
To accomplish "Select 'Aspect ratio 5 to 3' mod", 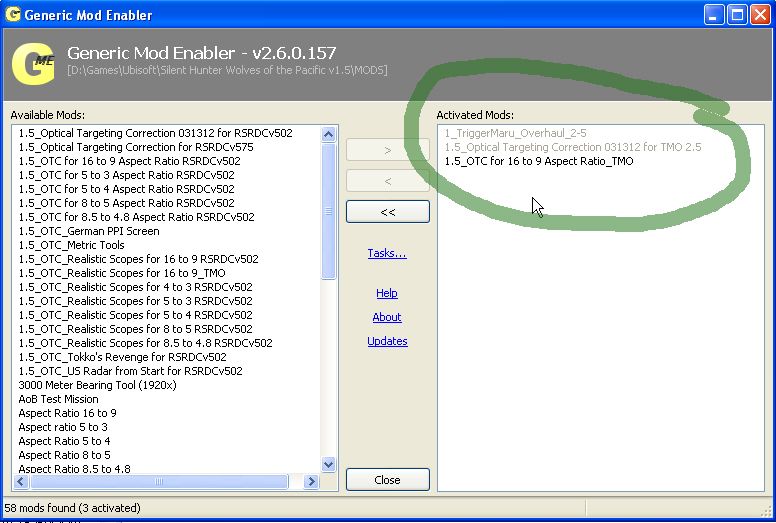I will [x=63, y=427].
